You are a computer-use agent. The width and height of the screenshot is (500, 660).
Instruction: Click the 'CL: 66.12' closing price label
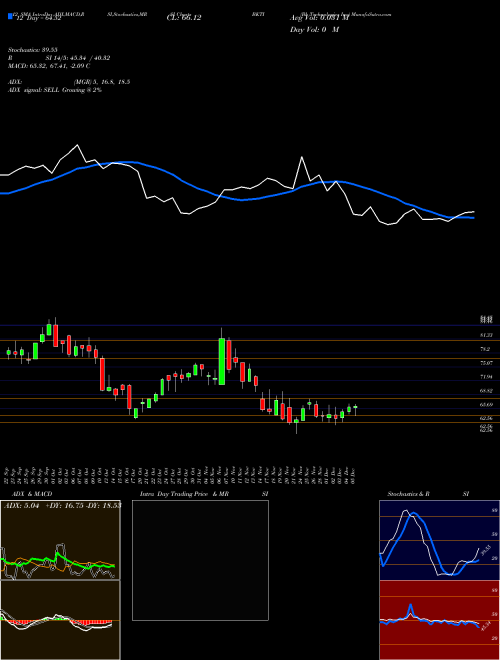[x=184, y=18]
